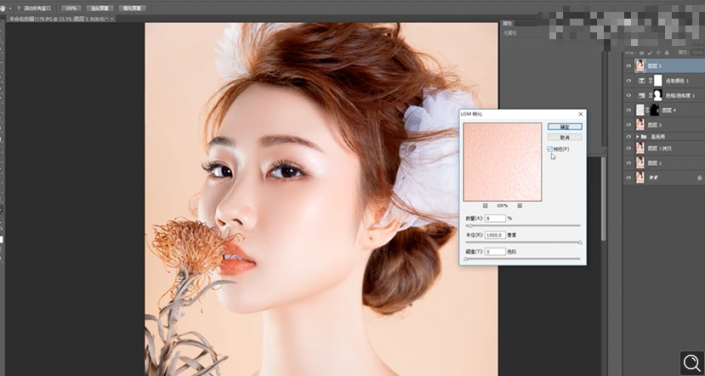The width and height of the screenshot is (705, 376).
Task: Click the folder icon of the layer group
Action: pos(644,136)
